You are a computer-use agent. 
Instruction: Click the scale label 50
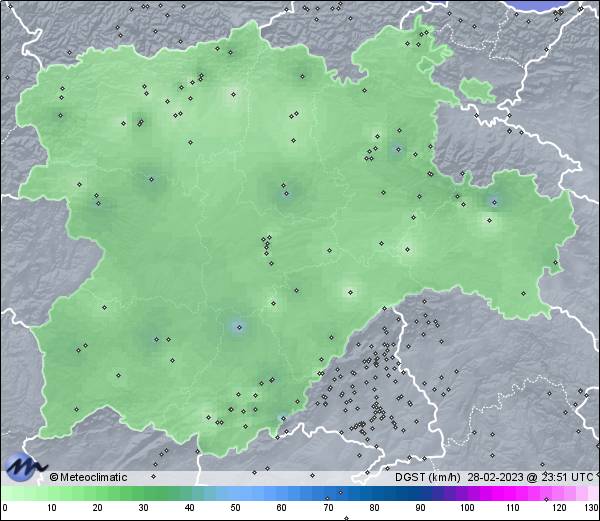235,508
